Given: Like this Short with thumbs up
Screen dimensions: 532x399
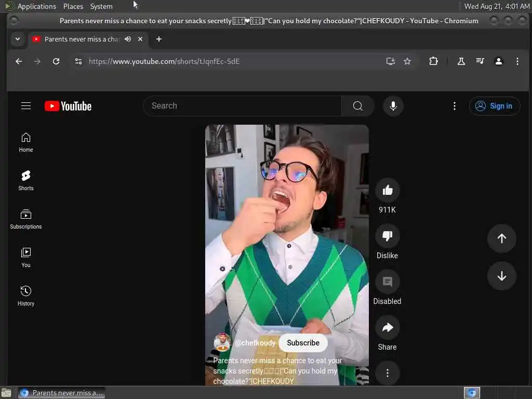Looking at the screenshot, I should pyautogui.click(x=387, y=190).
